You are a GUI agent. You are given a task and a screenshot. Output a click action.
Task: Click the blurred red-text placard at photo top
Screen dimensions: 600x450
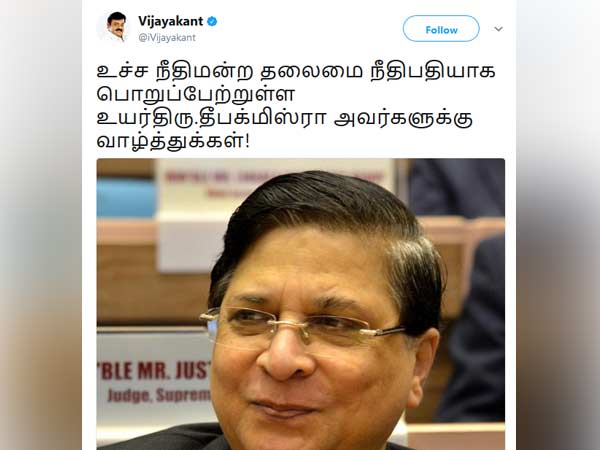click(x=276, y=183)
